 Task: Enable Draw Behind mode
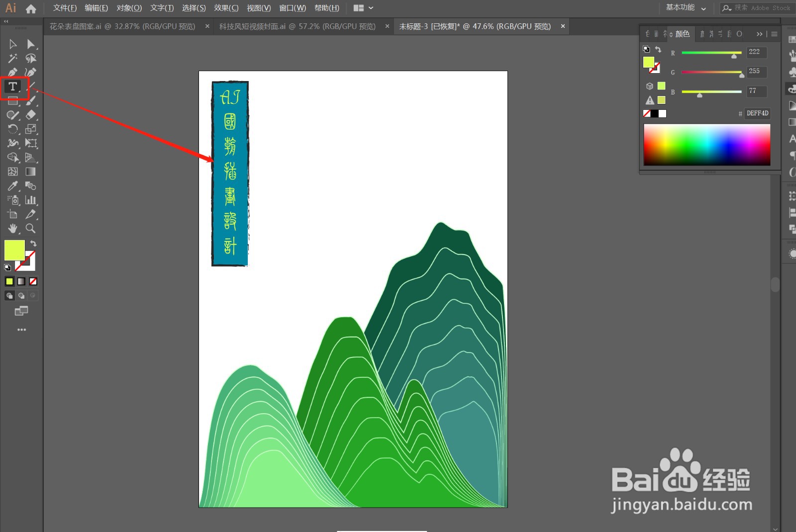(21, 296)
